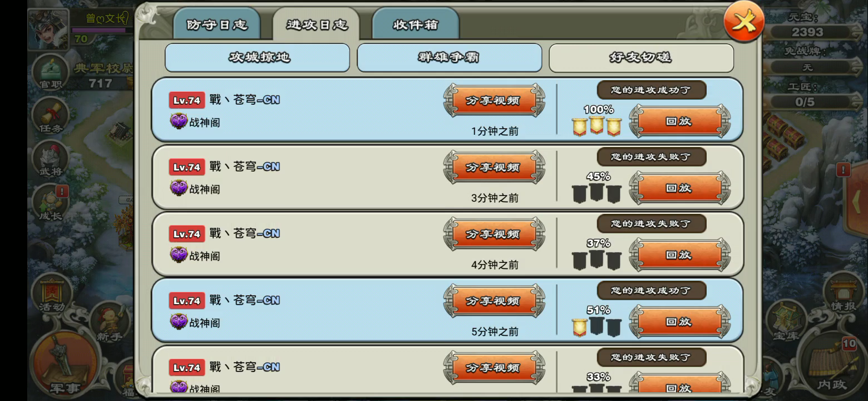Click 回放 for the 51% battle
This screenshot has height=401, width=868.
[x=679, y=321]
